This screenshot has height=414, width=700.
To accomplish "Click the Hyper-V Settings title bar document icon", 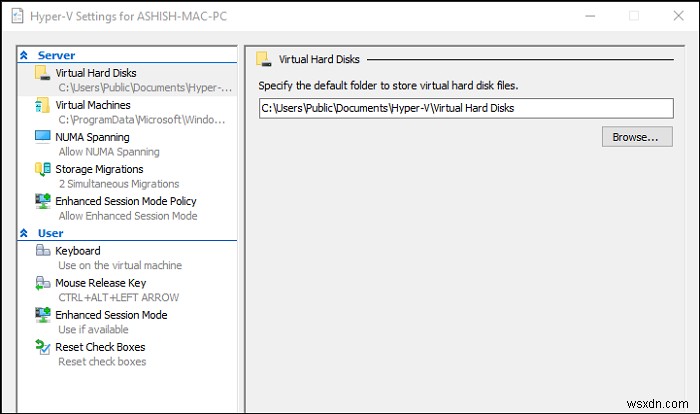I will click(x=17, y=16).
